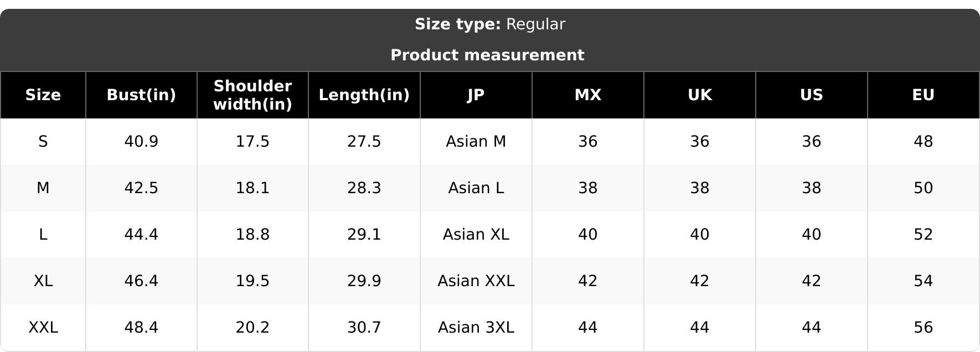Select the Asian M cell
The height and width of the screenshot is (352, 980).
[476, 142]
